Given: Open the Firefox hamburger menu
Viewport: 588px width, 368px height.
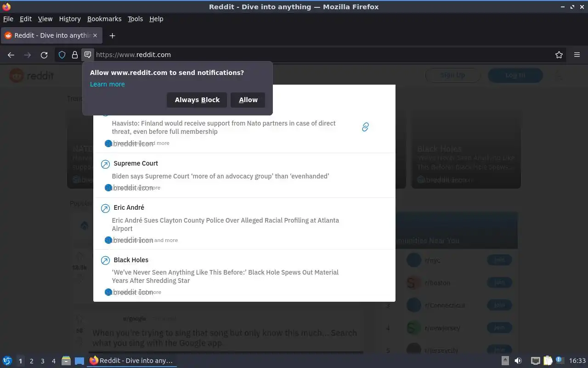Looking at the screenshot, I should [577, 55].
